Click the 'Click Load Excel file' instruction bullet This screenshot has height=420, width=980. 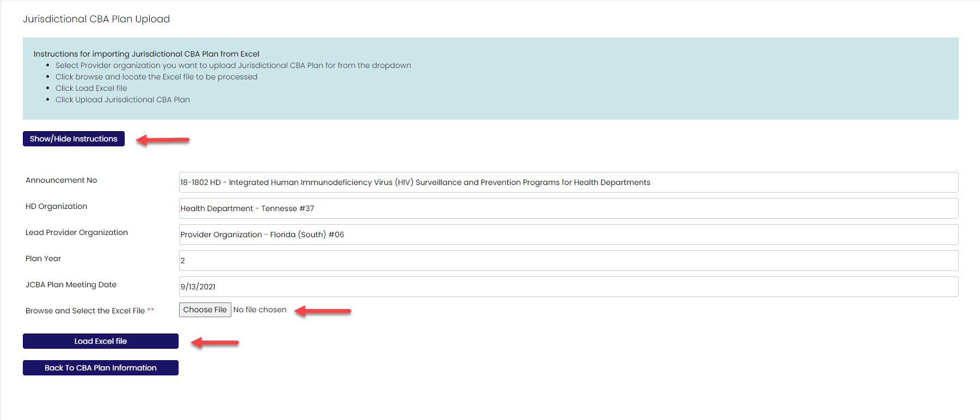pos(91,88)
